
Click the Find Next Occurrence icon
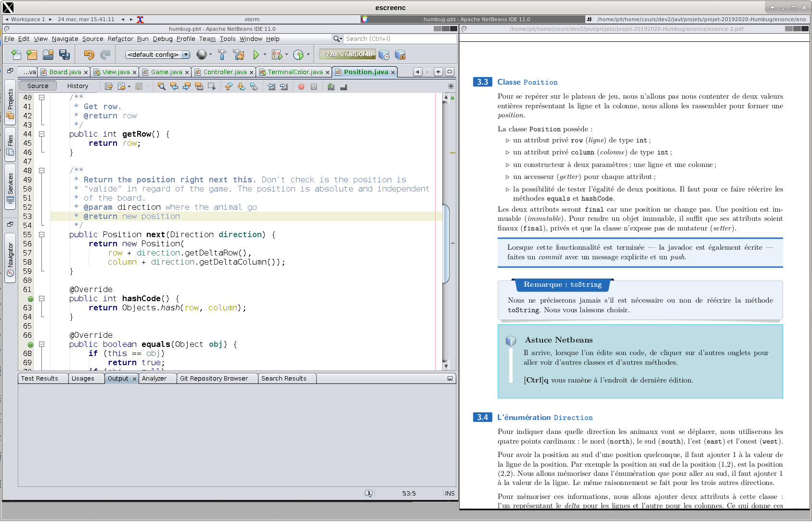[x=187, y=86]
